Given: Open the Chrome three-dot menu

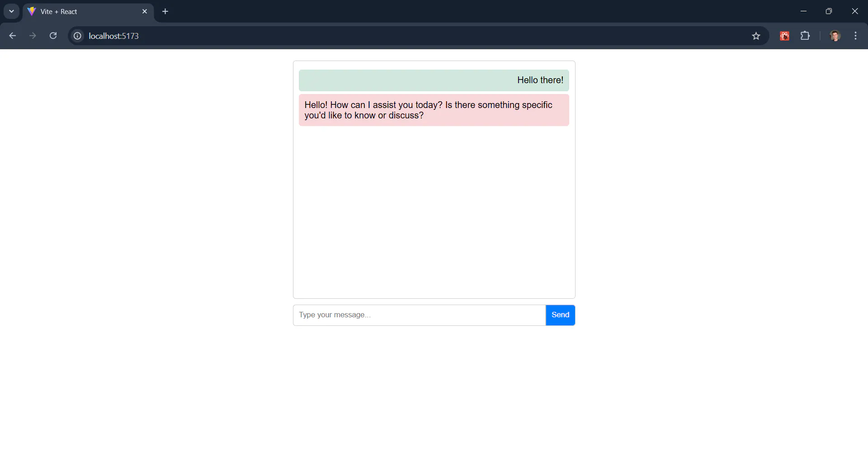Looking at the screenshot, I should point(855,36).
